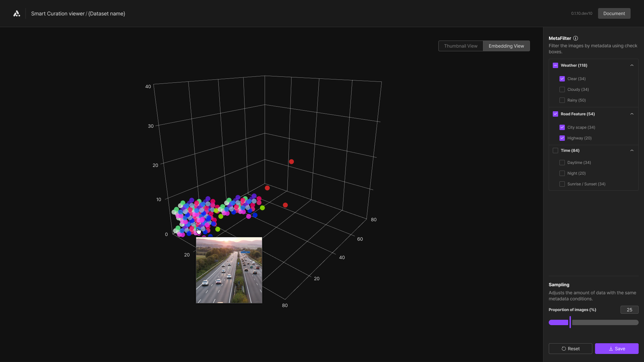Image resolution: width=644 pixels, height=362 pixels.
Task: Collapse the Weather filter section
Action: [x=632, y=65]
